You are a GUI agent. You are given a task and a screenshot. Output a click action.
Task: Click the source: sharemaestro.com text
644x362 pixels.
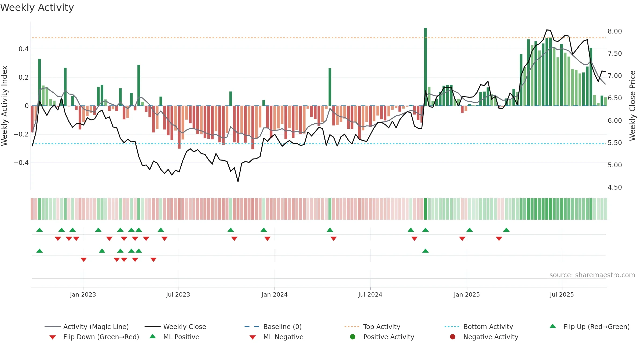coord(592,275)
